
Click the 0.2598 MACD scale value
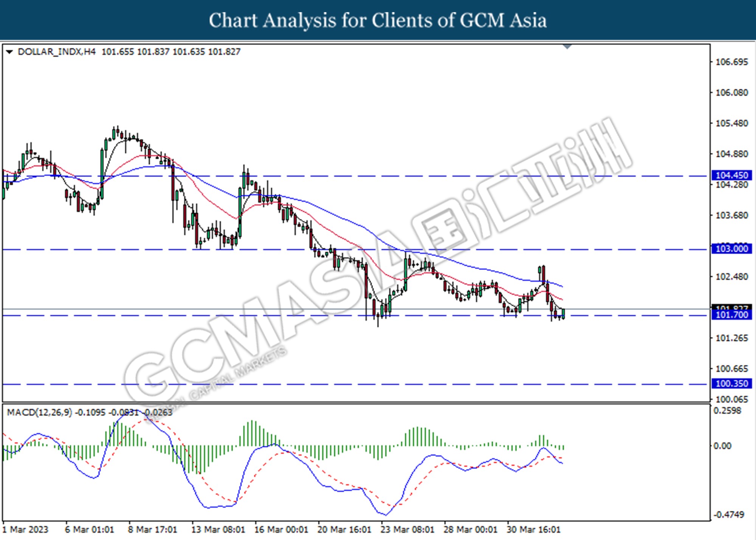tap(727, 411)
